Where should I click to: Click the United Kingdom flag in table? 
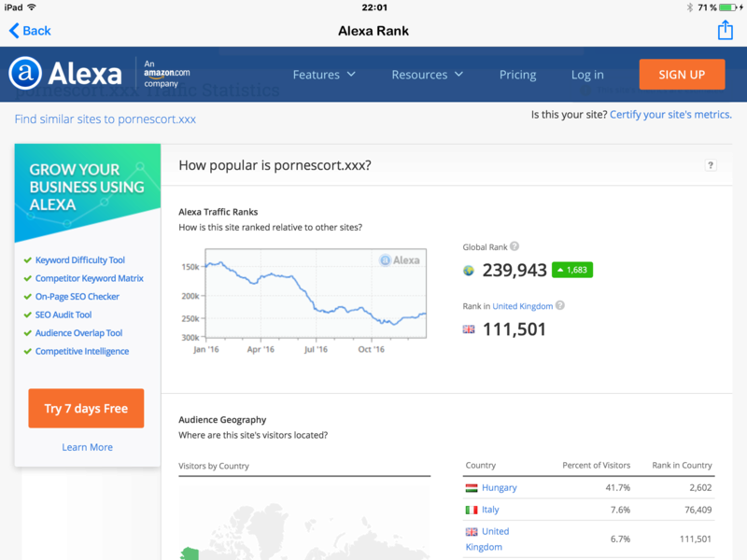[472, 532]
